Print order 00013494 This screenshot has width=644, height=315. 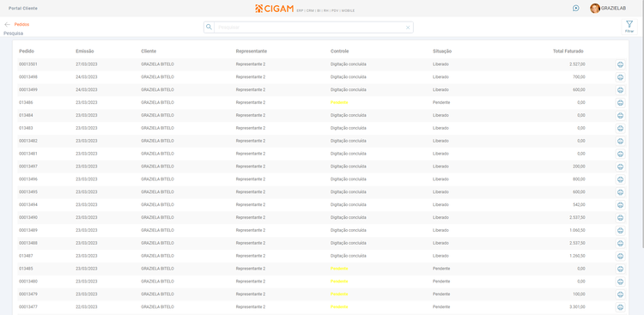click(620, 205)
